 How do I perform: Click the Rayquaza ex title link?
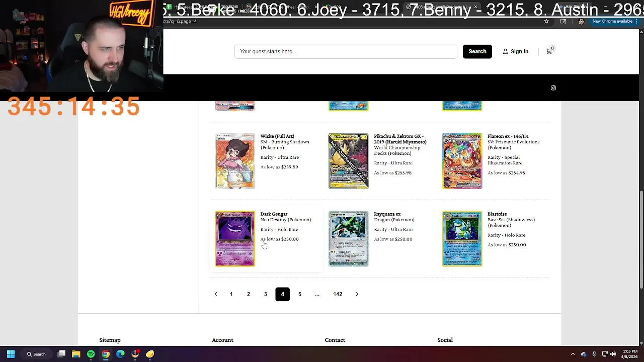tap(387, 214)
